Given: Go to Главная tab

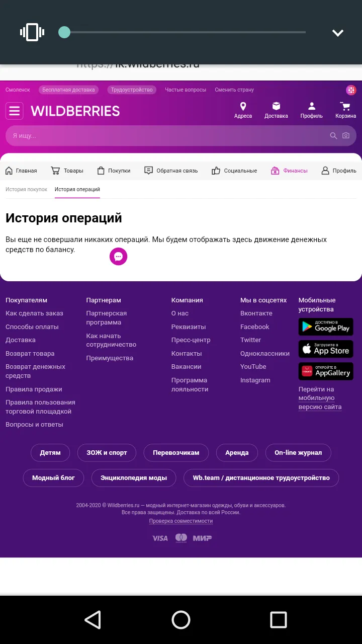Looking at the screenshot, I should pyautogui.click(x=21, y=171).
